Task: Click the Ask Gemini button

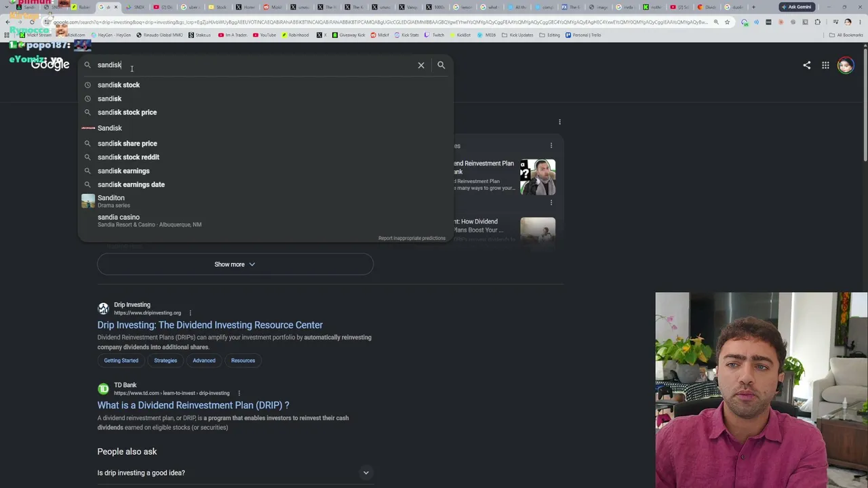Action: 797,7
